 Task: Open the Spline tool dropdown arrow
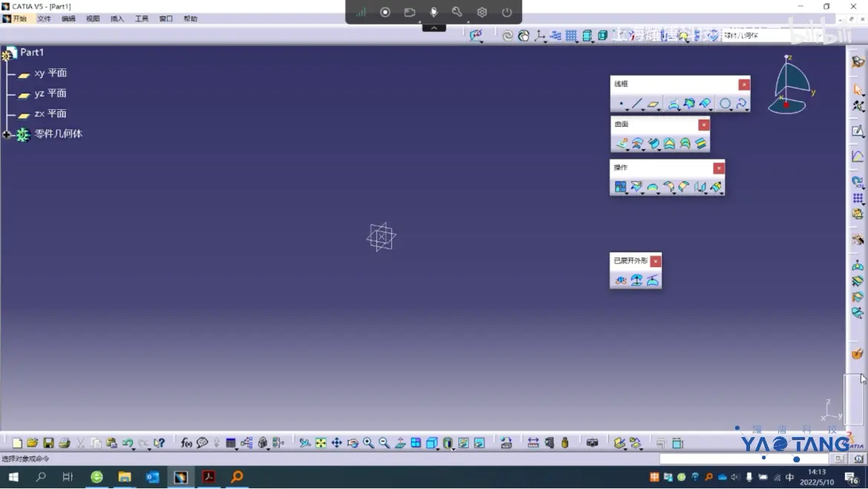click(747, 109)
